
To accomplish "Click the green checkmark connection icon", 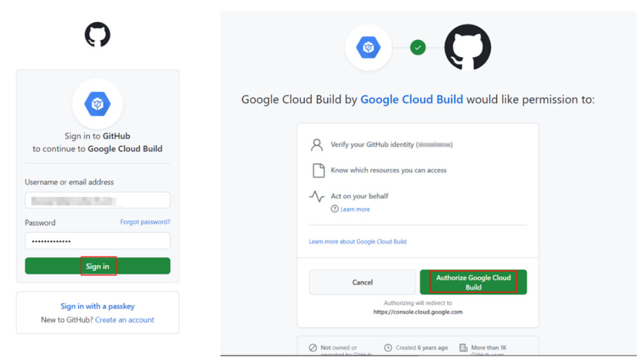I will coord(418,48).
